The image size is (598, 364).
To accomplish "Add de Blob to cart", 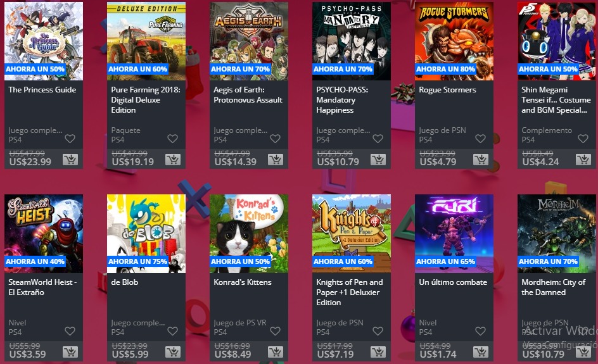I will click(x=173, y=352).
